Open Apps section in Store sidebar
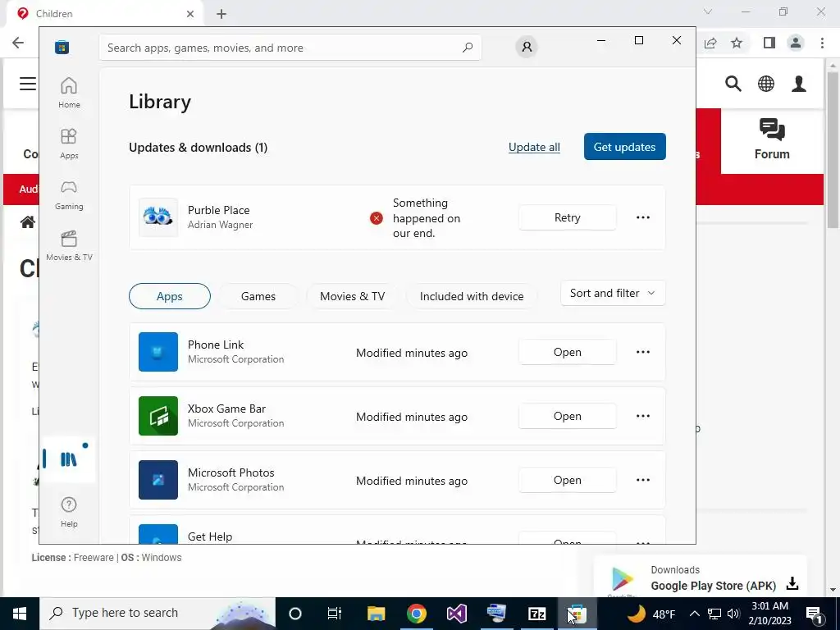 (x=69, y=144)
